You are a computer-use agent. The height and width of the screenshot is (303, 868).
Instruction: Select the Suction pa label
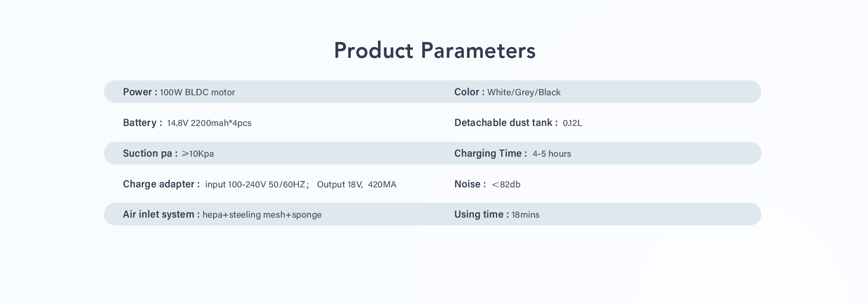pos(150,154)
